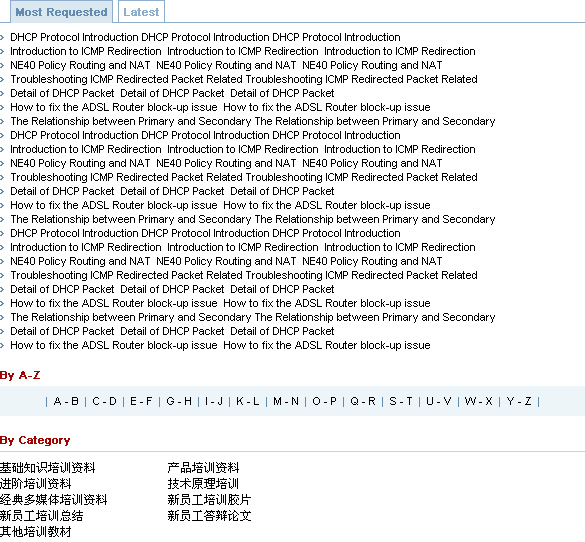Open the 经典多媒体培训资料 category

click(x=53, y=499)
